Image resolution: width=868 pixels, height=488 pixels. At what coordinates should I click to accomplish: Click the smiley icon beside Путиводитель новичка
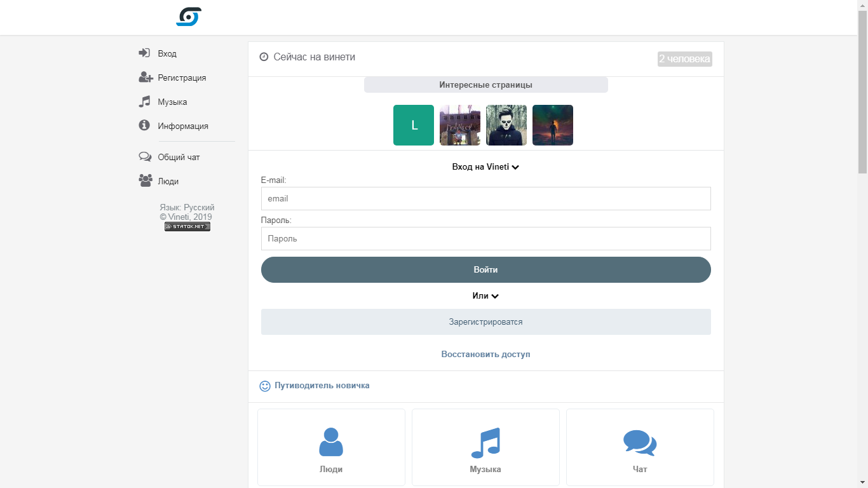coord(265,386)
